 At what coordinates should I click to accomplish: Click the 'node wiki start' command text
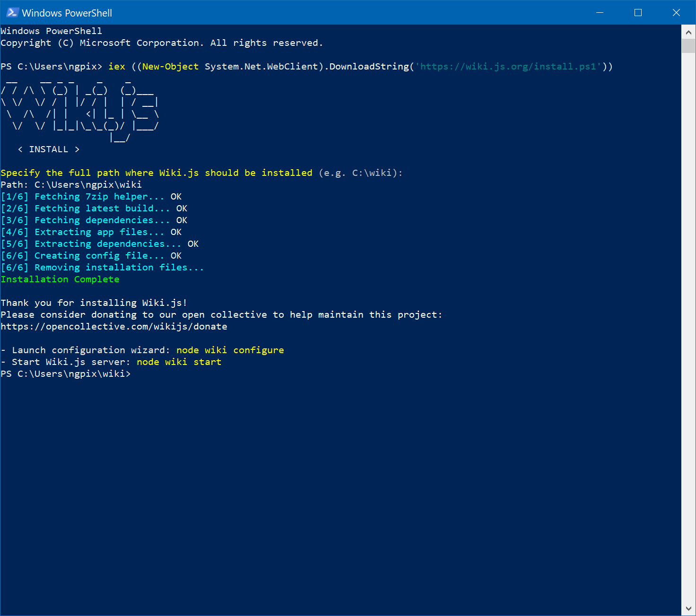[179, 362]
